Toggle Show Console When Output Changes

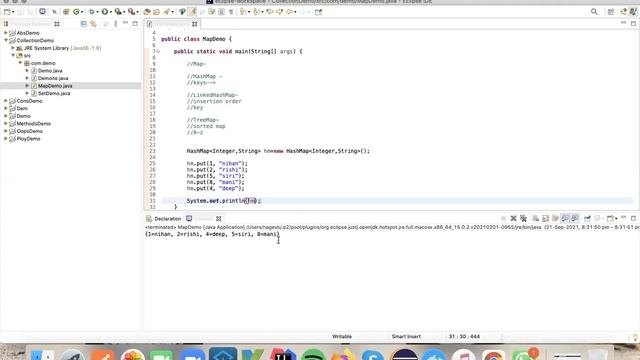[x=565, y=218]
